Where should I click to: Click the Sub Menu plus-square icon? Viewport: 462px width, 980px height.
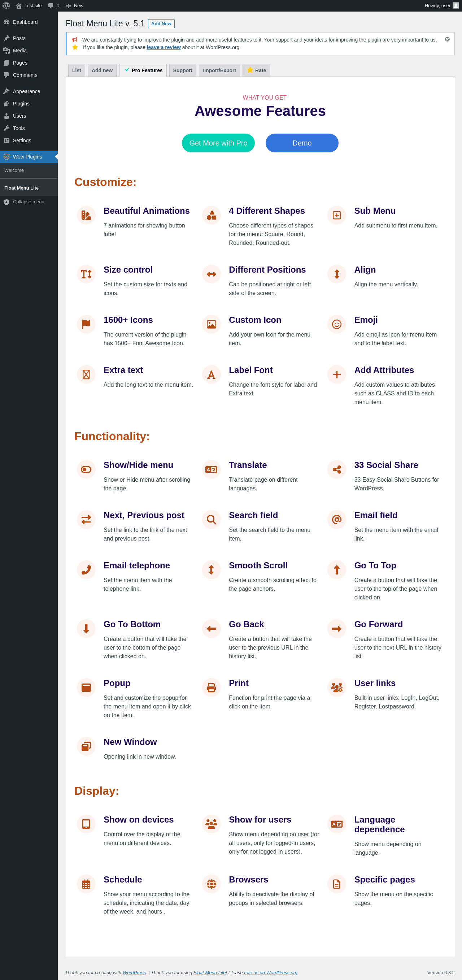click(x=336, y=215)
